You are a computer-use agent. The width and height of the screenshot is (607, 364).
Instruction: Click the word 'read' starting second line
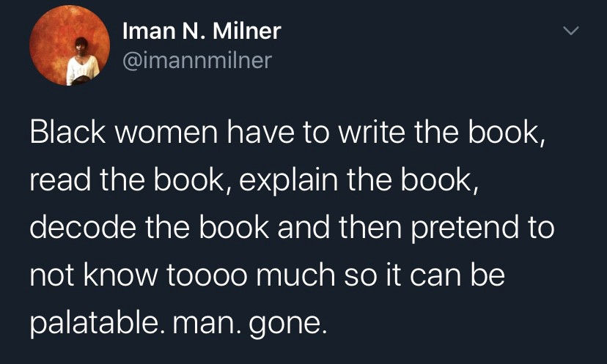click(60, 180)
